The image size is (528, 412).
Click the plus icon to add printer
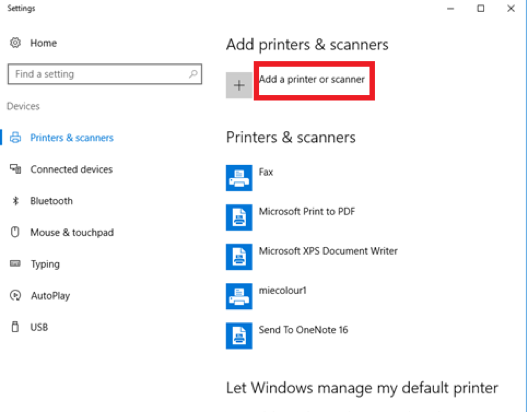coord(239,85)
